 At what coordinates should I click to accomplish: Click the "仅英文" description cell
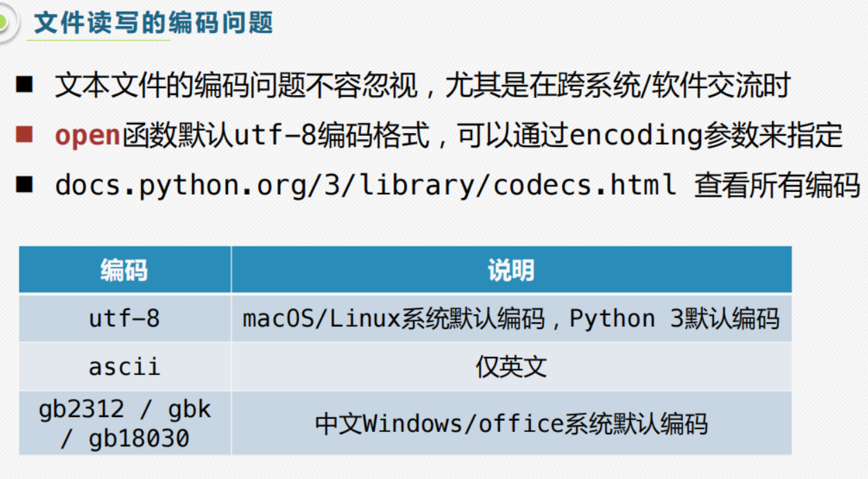click(511, 366)
